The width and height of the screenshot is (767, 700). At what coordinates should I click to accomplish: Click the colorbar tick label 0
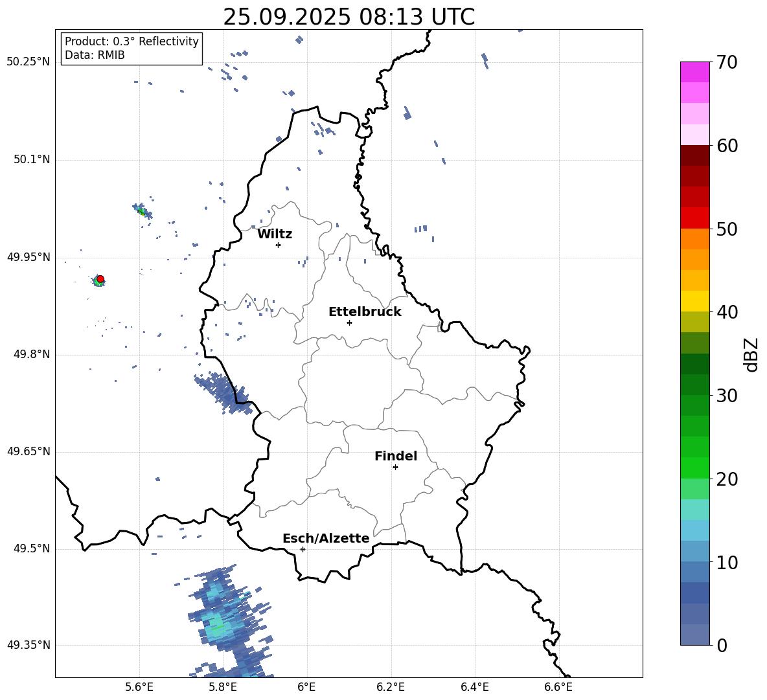point(722,645)
